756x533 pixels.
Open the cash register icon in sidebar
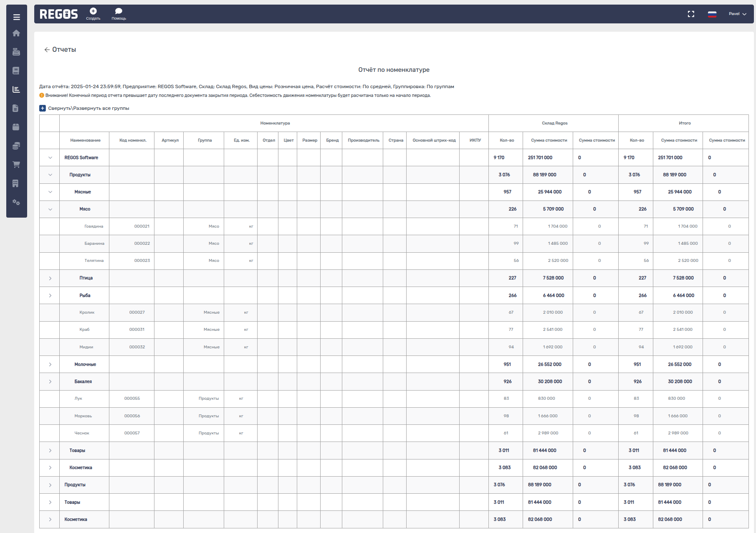pyautogui.click(x=16, y=52)
